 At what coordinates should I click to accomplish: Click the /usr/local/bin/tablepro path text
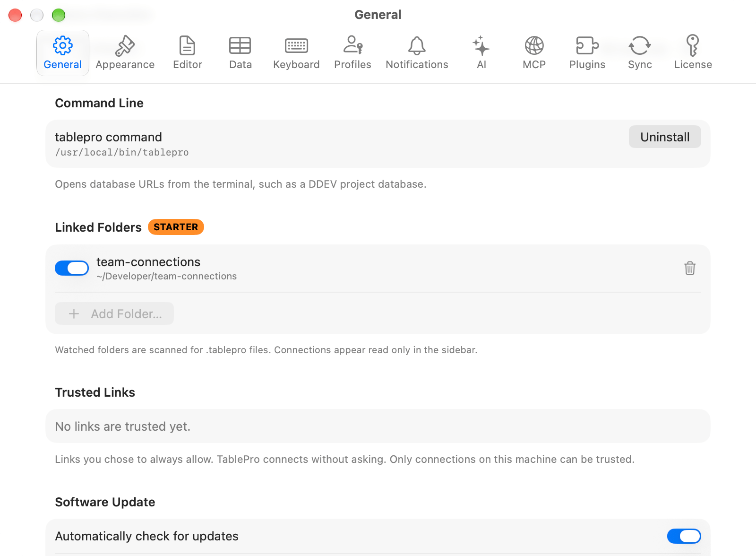pos(122,152)
